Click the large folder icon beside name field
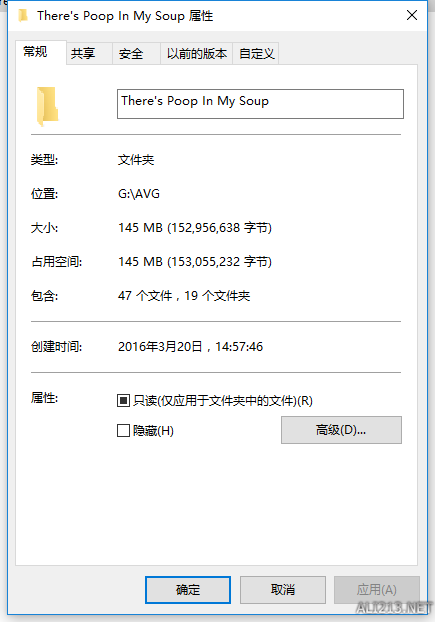 (x=47, y=106)
